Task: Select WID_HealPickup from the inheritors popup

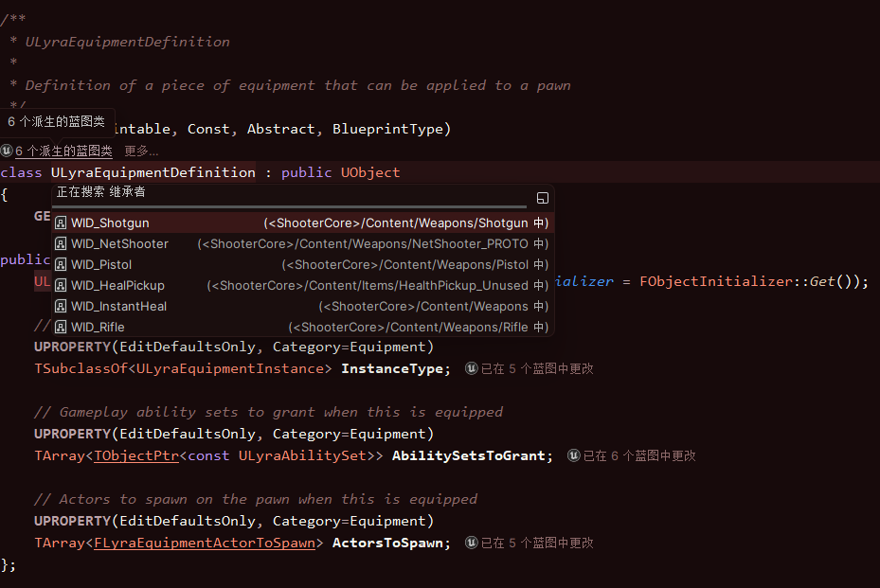Action: pos(117,286)
